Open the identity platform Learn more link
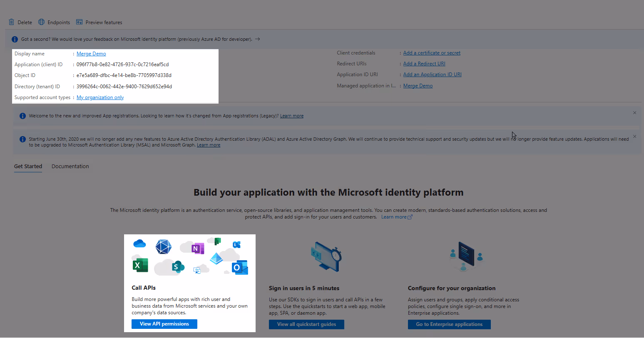644x338 pixels. 397,217
